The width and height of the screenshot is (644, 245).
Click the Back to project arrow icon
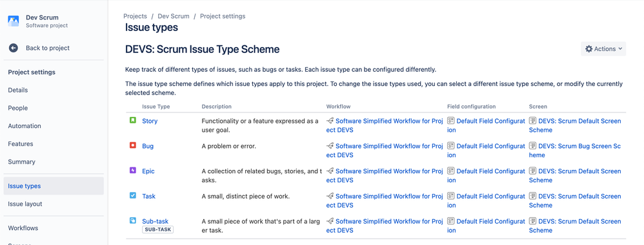(14, 48)
